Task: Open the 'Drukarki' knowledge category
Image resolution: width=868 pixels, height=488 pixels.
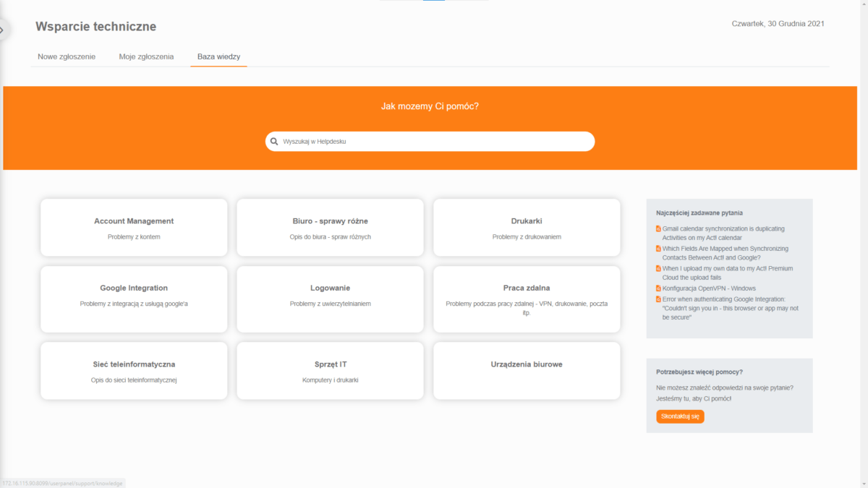Action: pyautogui.click(x=527, y=227)
